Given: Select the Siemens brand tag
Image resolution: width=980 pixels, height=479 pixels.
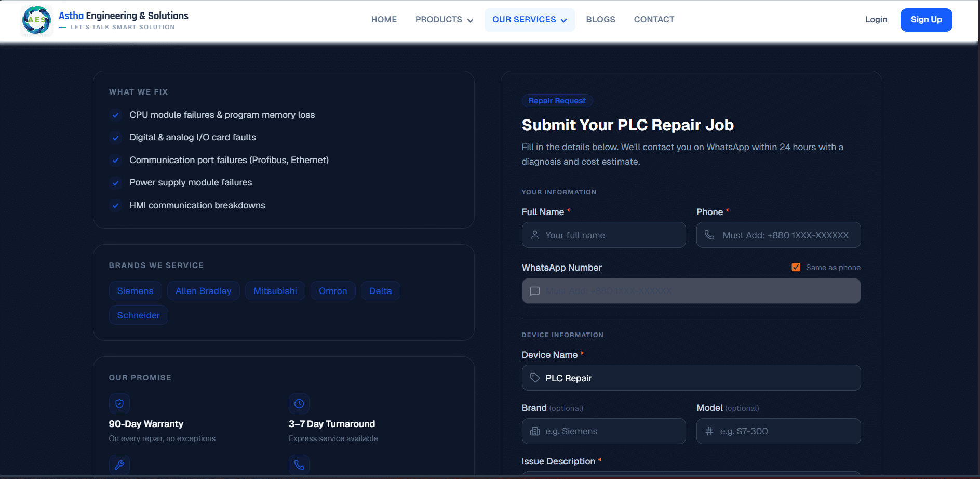Looking at the screenshot, I should coord(135,291).
